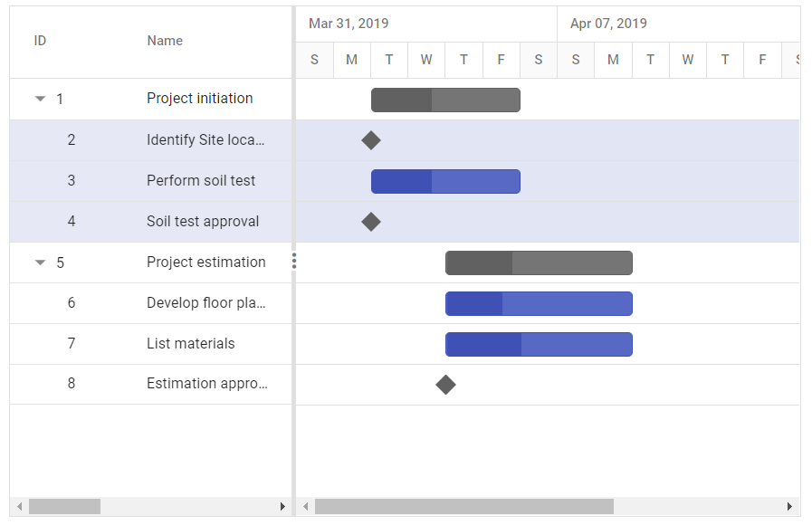Click the left arrow of grid scrollbar
This screenshot has width=812, height=525.
[19, 506]
